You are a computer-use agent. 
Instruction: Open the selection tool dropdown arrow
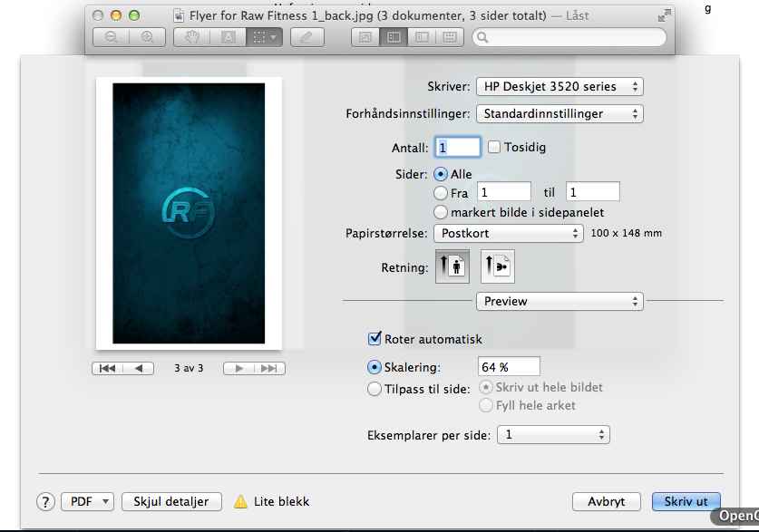coord(274,37)
